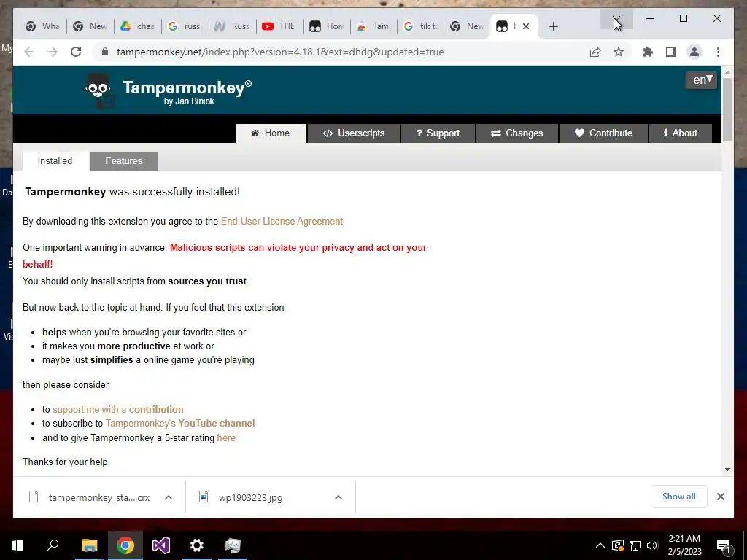
Task: Reload the Tampermonkey page
Action: (x=76, y=52)
